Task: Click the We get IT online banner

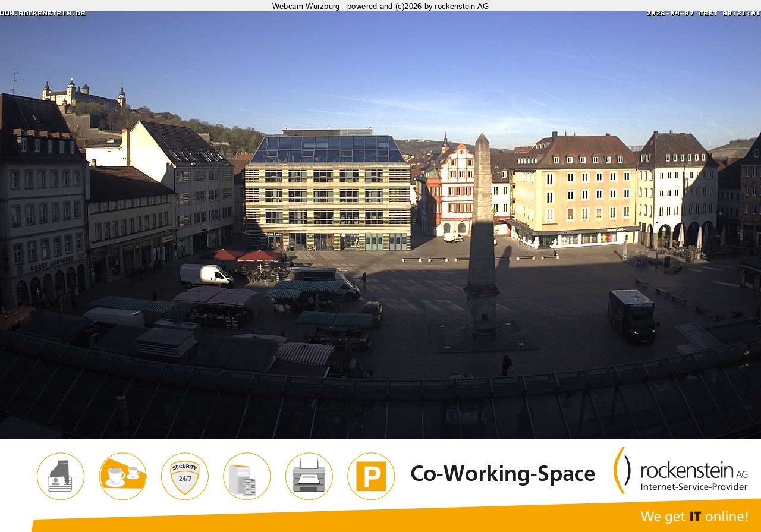Action: 696,517
